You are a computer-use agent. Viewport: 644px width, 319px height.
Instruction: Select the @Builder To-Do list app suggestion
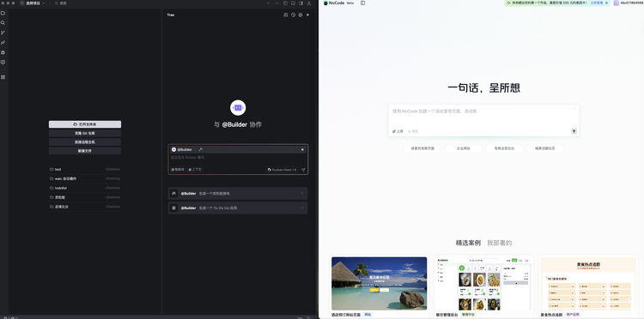pos(238,208)
